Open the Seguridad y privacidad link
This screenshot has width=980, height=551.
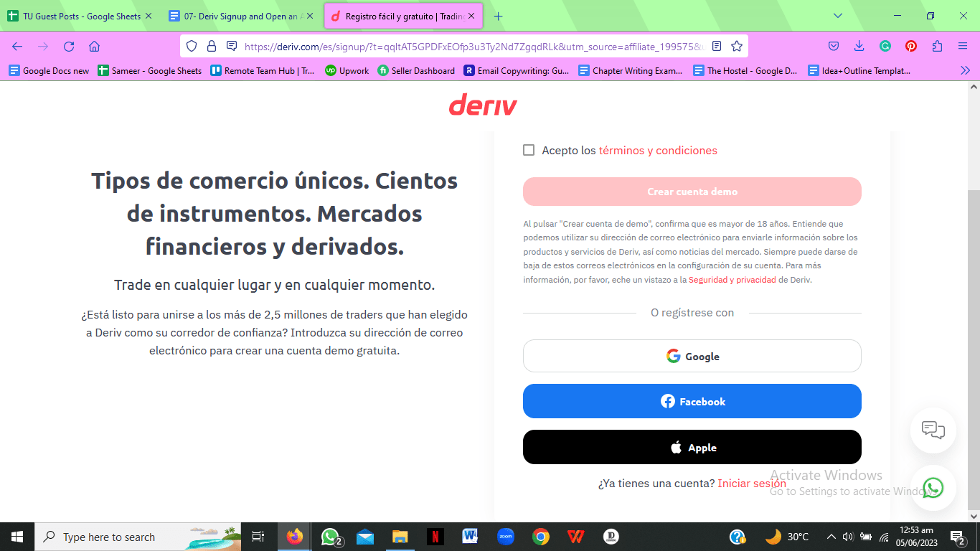click(x=732, y=280)
